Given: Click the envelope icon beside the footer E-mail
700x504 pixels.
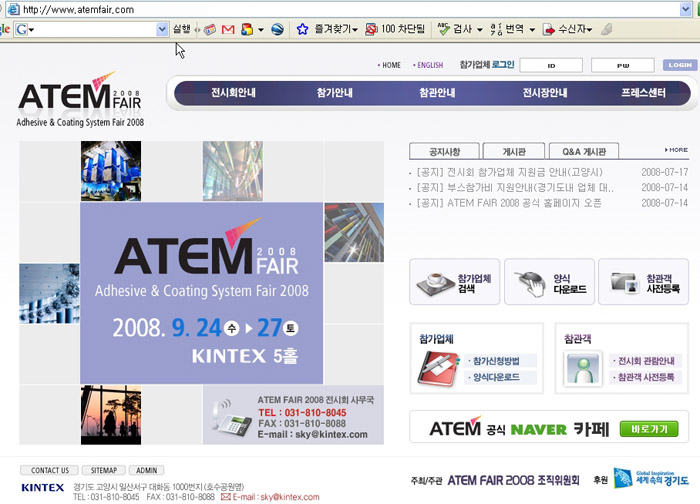Looking at the screenshot, I should click(226, 497).
